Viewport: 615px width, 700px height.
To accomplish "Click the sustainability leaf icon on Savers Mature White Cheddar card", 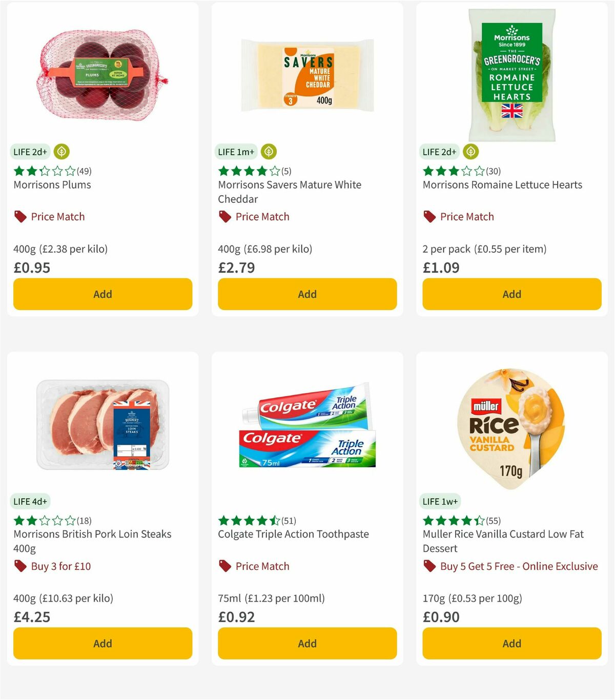I will tap(269, 152).
